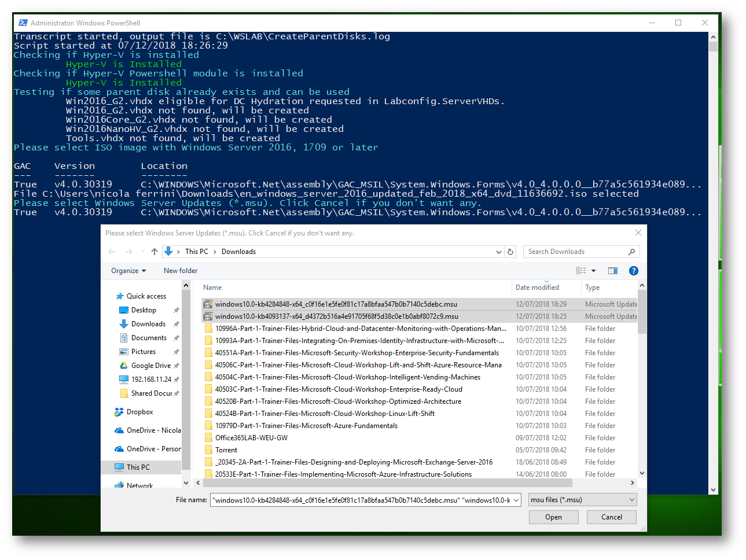Click This PC in the breadcrumb path
Image resolution: width=746 pixels, height=560 pixels.
(x=196, y=252)
